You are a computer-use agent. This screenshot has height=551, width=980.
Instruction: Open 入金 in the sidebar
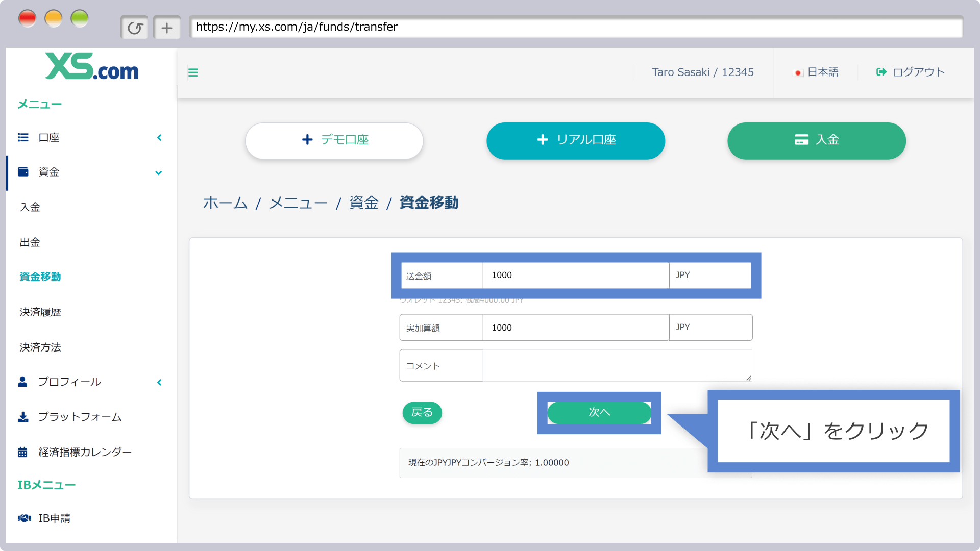[x=30, y=207]
